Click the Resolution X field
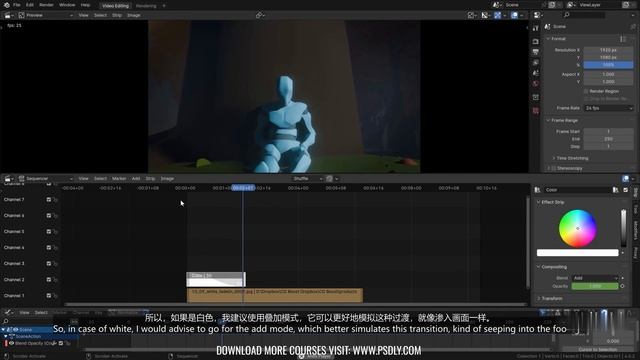The height and width of the screenshot is (360, 640). coord(608,50)
